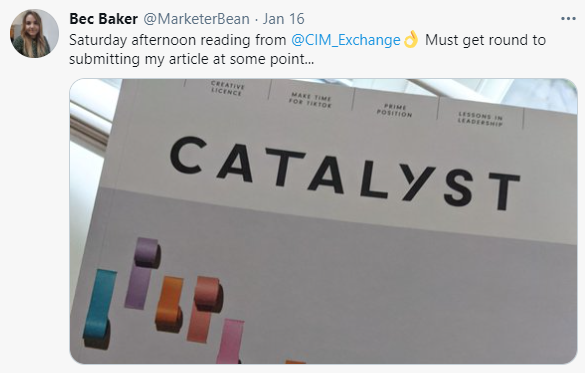This screenshot has height=373, width=585.
Task: Click the purple ribbon on the cover
Action: tap(142, 273)
